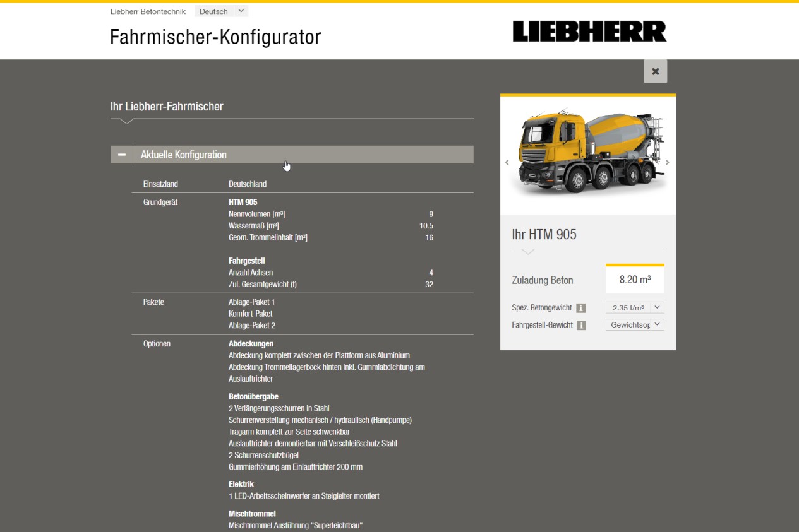Viewport: 799px width, 532px height.
Task: Select the Komfort-Paket entry
Action: [x=250, y=314]
